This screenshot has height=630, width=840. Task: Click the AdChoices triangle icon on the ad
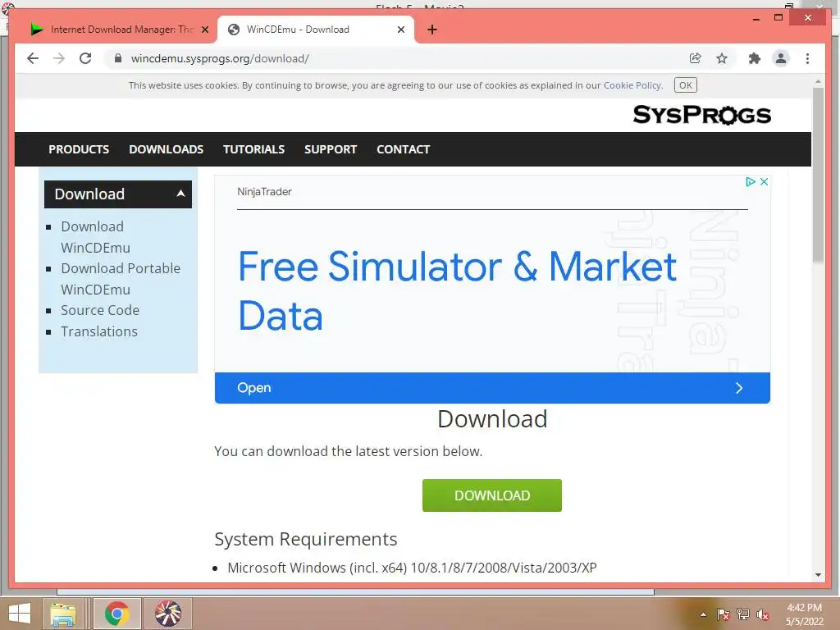751,181
